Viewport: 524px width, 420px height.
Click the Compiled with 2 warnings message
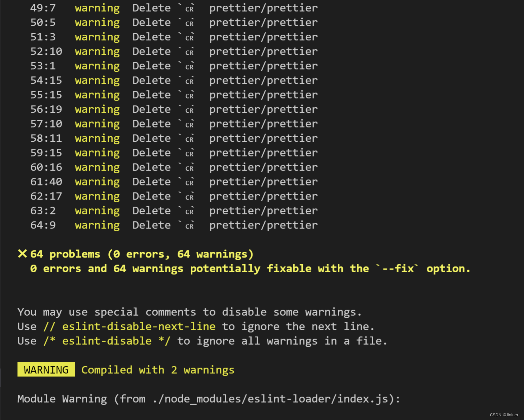click(157, 370)
